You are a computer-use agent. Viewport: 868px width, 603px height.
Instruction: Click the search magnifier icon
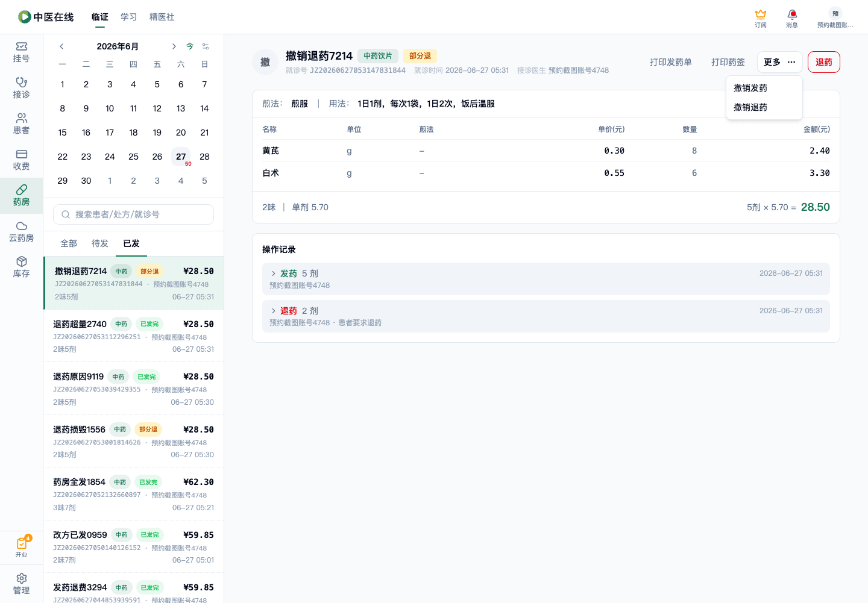(66, 214)
